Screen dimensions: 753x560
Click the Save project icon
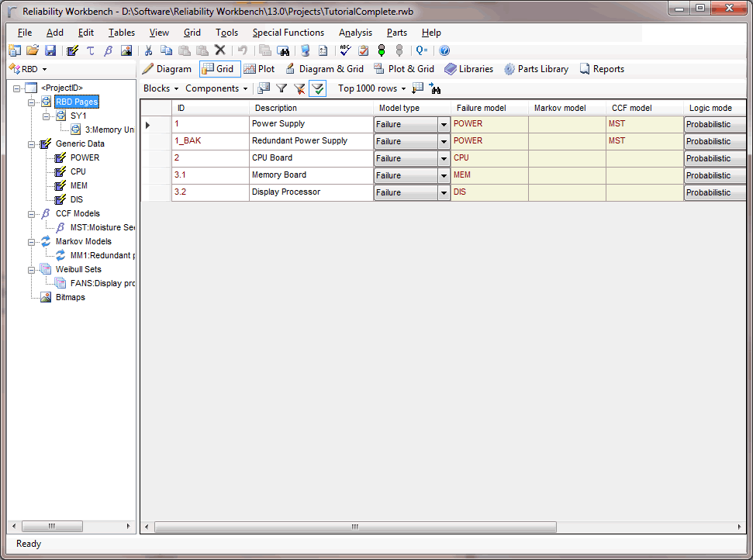(50, 50)
